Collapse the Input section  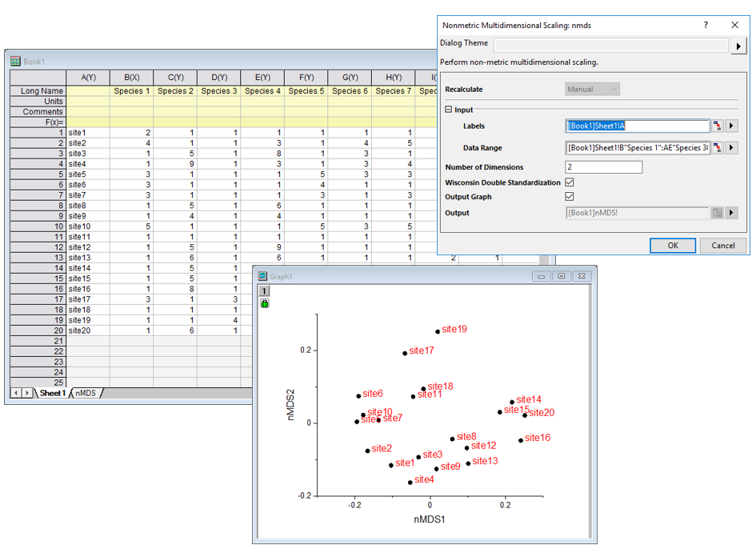pos(449,110)
